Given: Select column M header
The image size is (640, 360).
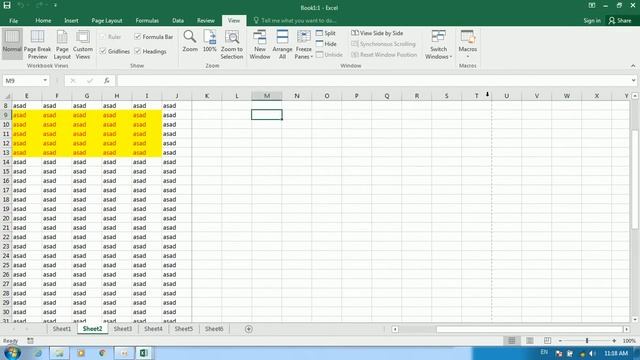Looking at the screenshot, I should tap(267, 96).
